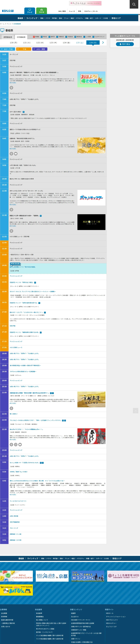Open the 大林幸二 program link at 0:30
Viewport: 140px width, 644px height.
click(19, 472)
